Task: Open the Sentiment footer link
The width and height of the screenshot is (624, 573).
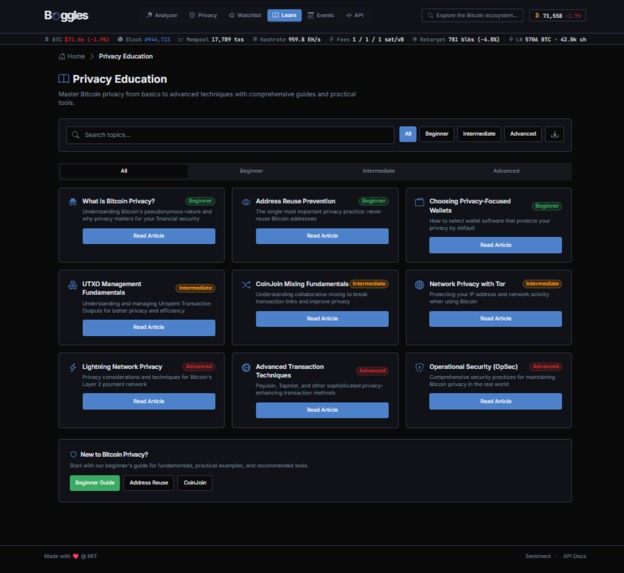Action: (x=538, y=556)
